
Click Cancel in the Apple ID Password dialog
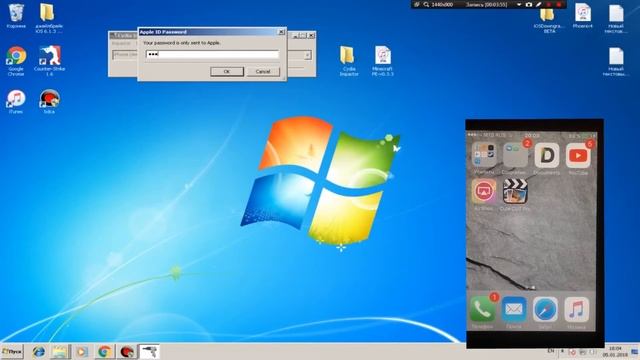pos(262,71)
